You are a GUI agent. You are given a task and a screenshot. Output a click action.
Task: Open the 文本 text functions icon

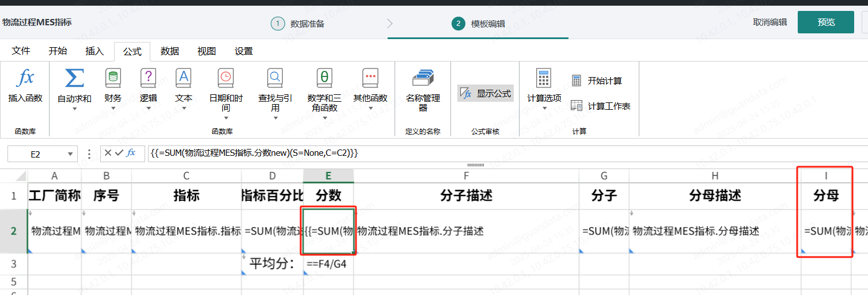(184, 78)
